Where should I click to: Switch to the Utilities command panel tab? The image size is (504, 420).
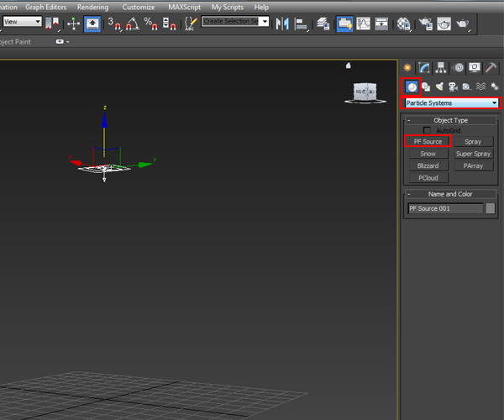[x=491, y=68]
